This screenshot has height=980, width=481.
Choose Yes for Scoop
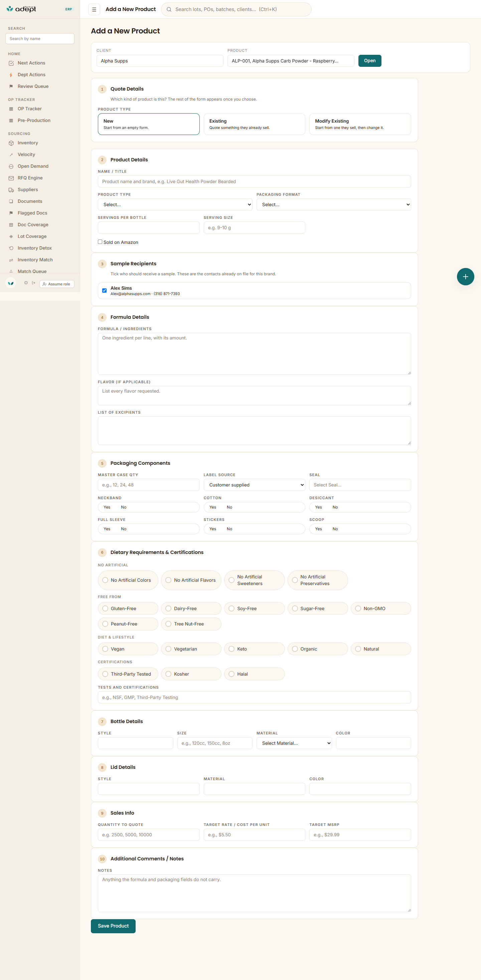click(318, 529)
